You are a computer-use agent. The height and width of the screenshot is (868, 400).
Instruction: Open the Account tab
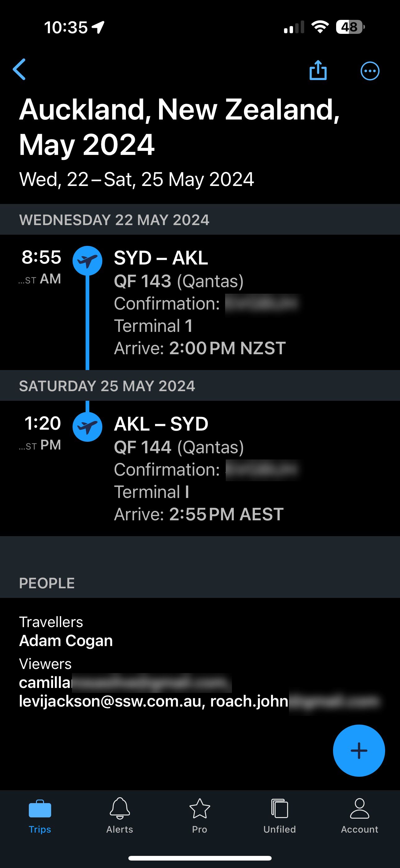359,816
